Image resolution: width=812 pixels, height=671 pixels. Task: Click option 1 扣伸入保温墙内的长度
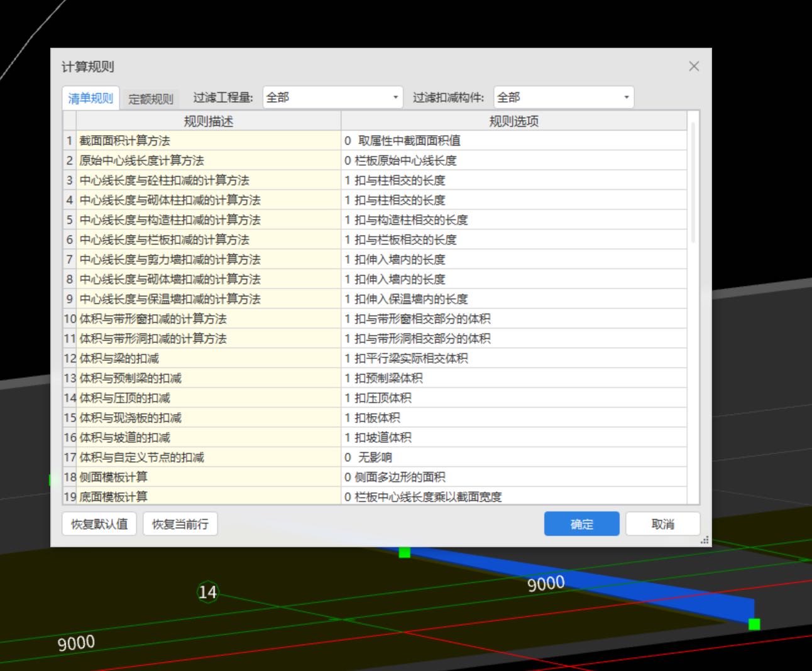(x=514, y=299)
